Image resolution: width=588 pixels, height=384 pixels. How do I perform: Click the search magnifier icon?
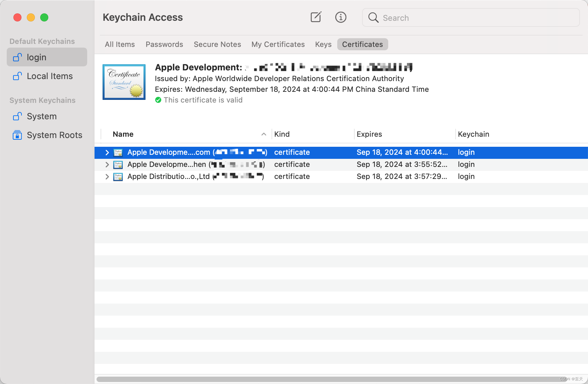click(373, 18)
